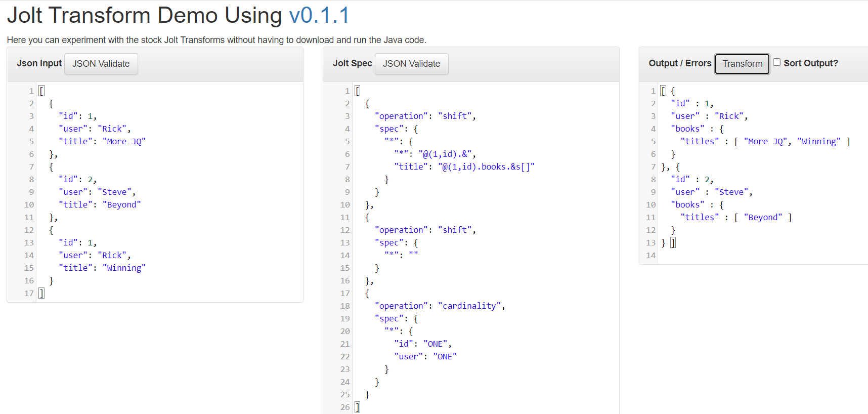Click the Transform button
868x414 pixels.
742,64
